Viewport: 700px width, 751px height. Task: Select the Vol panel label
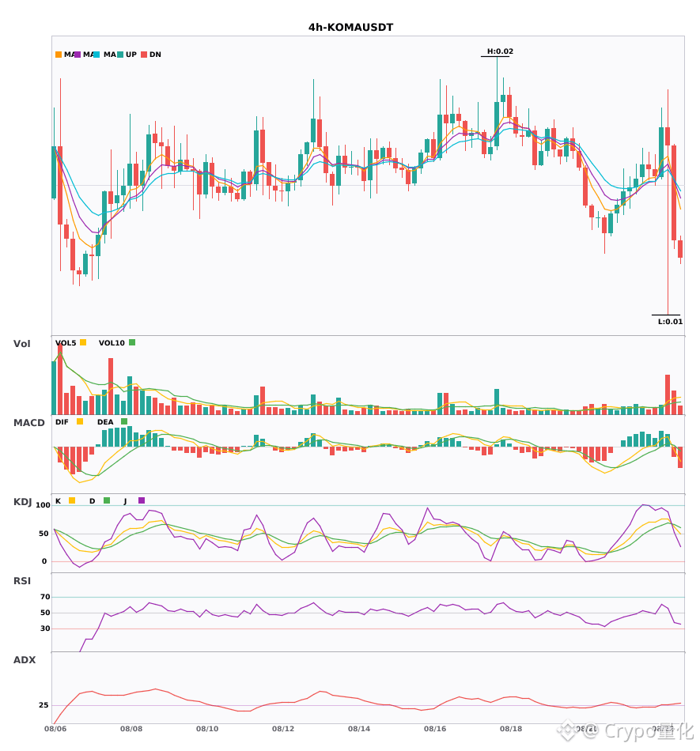tap(22, 343)
